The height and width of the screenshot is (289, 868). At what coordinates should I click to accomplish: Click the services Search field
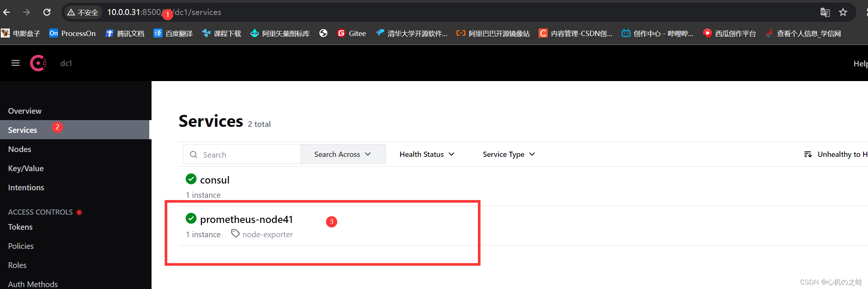pos(242,154)
